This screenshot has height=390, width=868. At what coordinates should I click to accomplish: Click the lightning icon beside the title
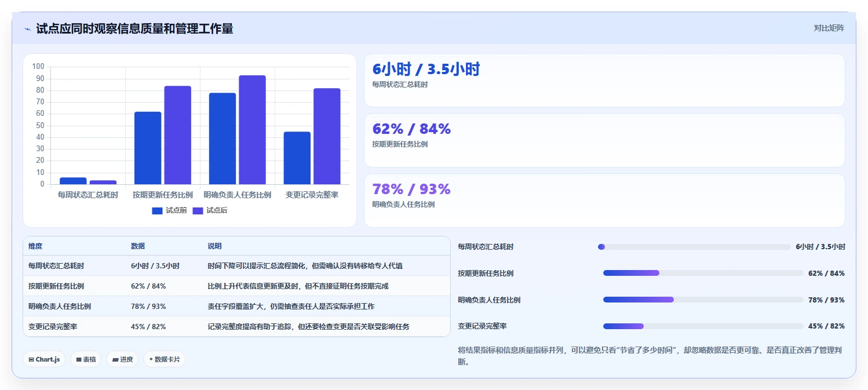click(x=27, y=29)
